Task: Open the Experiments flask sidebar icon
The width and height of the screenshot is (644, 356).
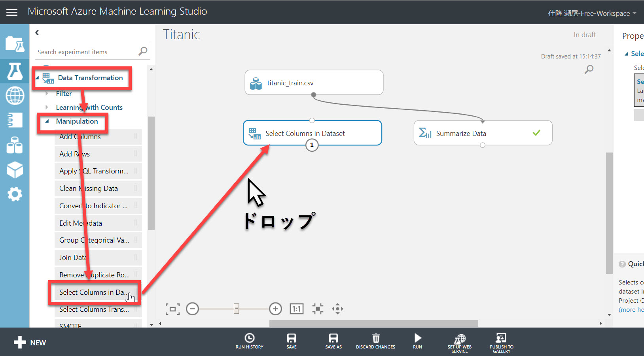Action: click(15, 72)
